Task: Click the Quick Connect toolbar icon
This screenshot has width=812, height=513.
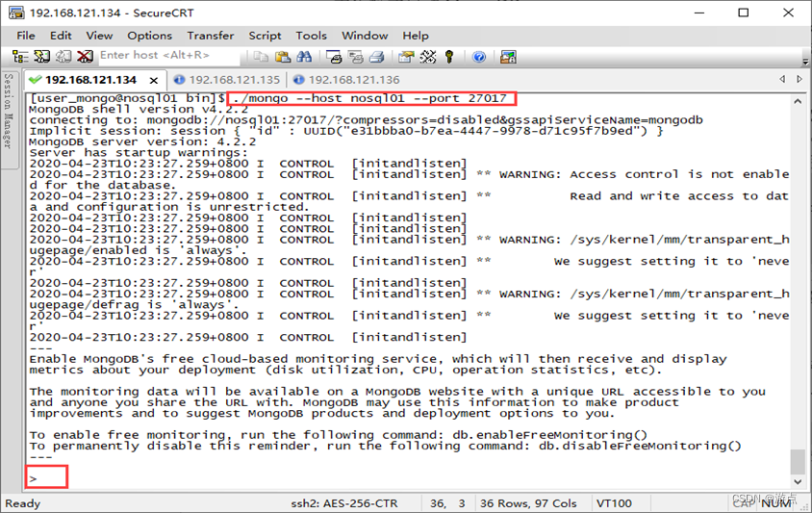Action: [x=42, y=57]
